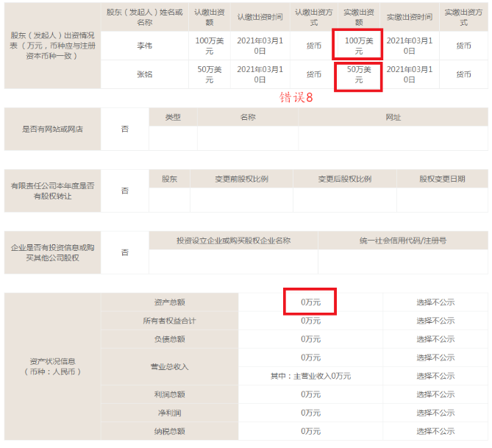492x448 pixels.
Task: Click the 净利润 row label
Action: [169, 413]
